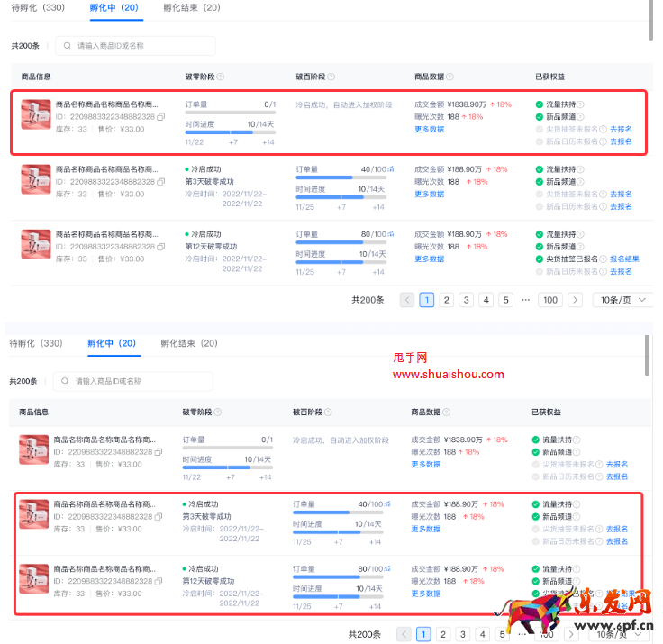The width and height of the screenshot is (663, 644).
Task: Click trend icon beside 80/100 in lower panel
Action: tap(387, 568)
